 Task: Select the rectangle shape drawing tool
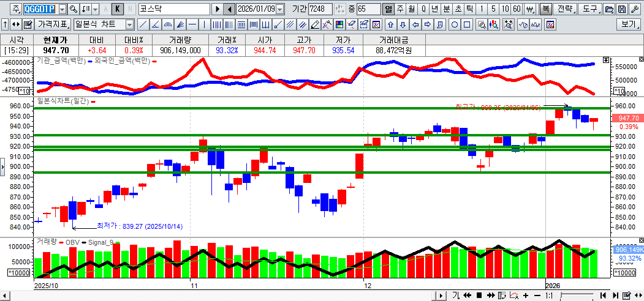467,24
